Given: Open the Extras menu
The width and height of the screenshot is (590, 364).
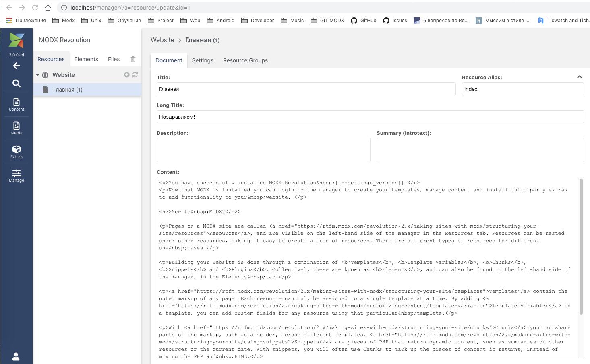Looking at the screenshot, I should point(17,152).
